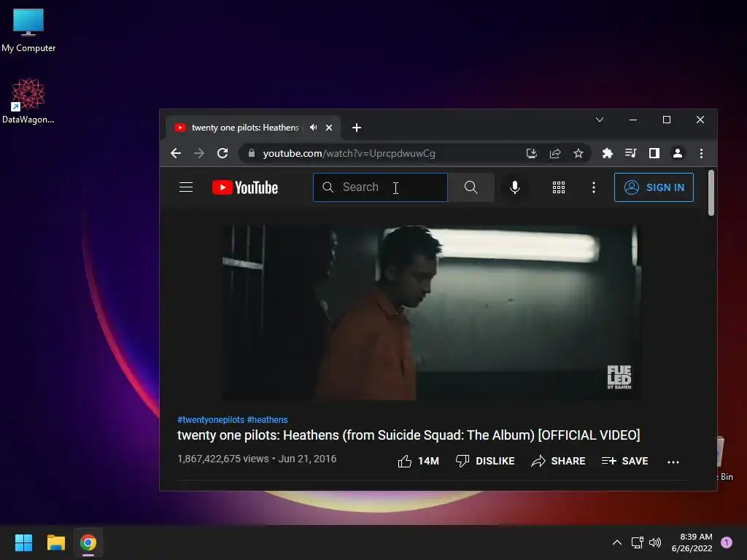The image size is (747, 560).
Task: Click SIGN IN button
Action: pos(654,187)
